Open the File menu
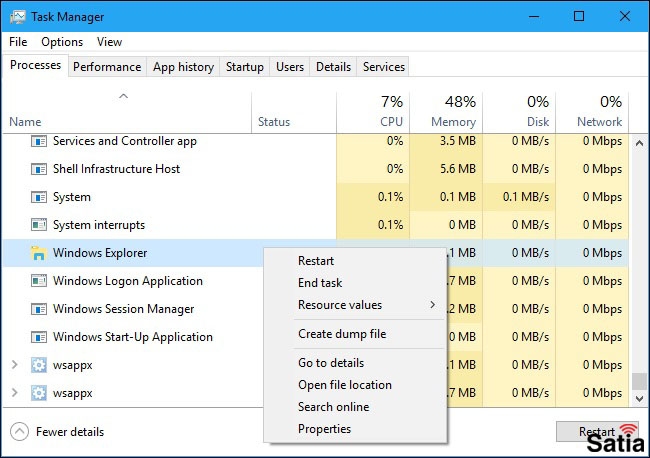Viewport: 650px width, 458px height. click(x=18, y=42)
